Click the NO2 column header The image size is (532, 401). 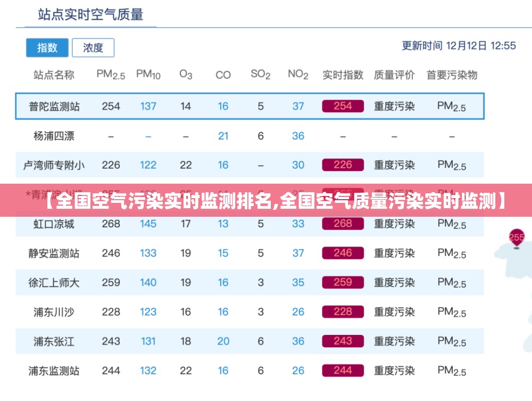pos(298,75)
